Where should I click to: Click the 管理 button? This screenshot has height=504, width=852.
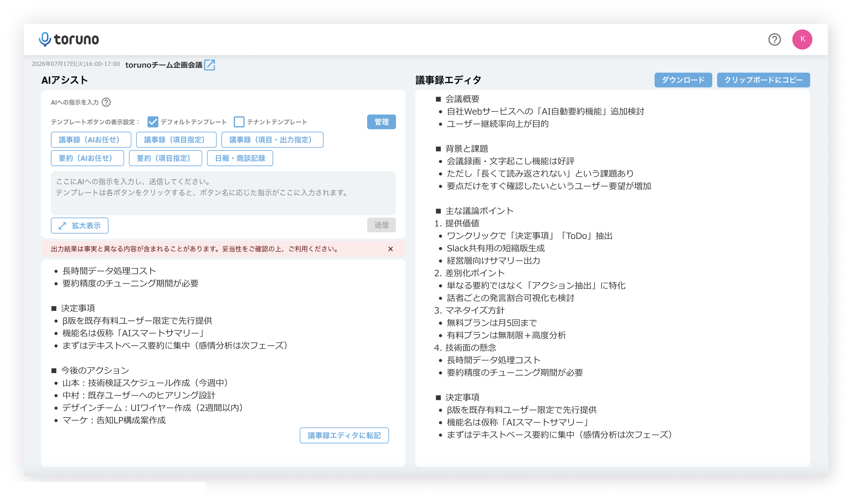pyautogui.click(x=381, y=122)
